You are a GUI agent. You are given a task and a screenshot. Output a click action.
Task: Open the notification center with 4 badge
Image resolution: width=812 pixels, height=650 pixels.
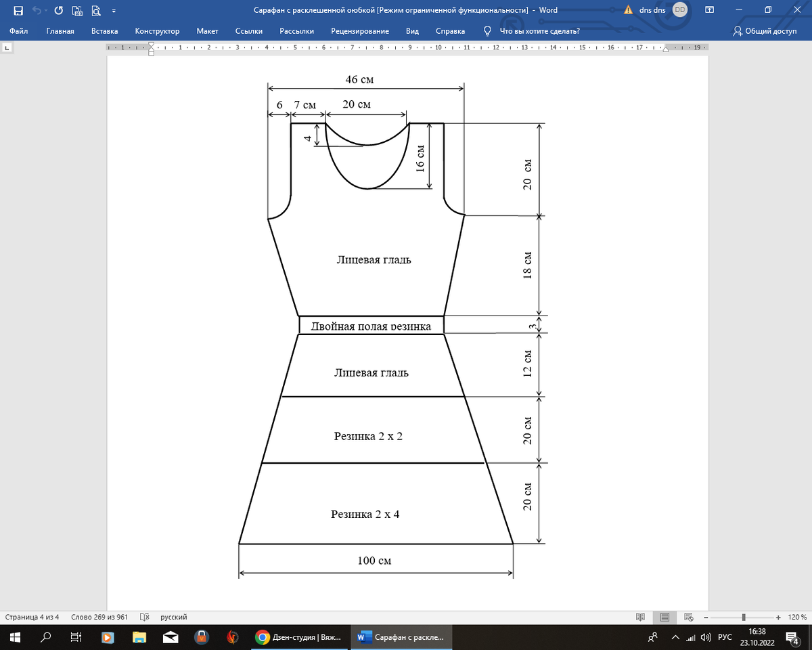pyautogui.click(x=794, y=637)
